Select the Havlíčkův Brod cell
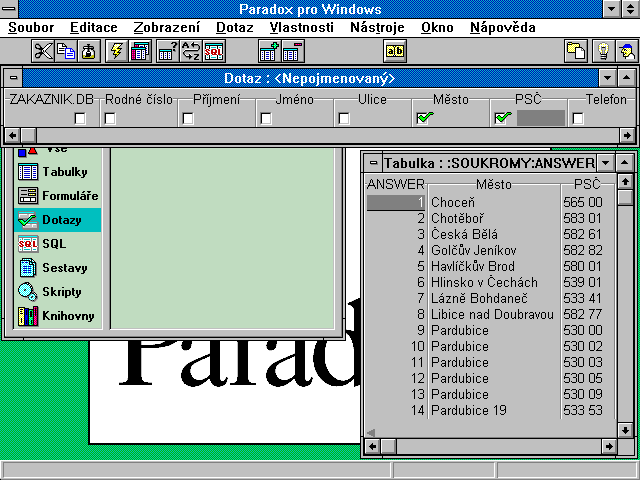 tap(494, 267)
